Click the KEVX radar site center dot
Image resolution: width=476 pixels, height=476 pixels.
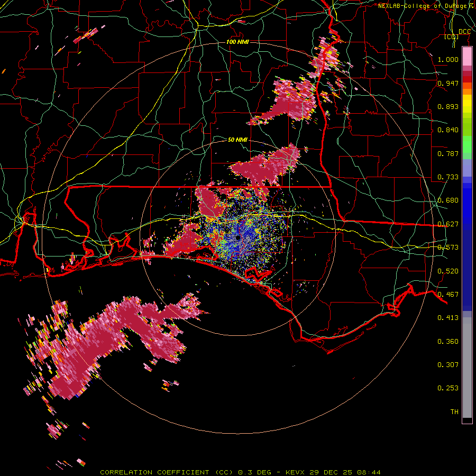pyautogui.click(x=237, y=237)
